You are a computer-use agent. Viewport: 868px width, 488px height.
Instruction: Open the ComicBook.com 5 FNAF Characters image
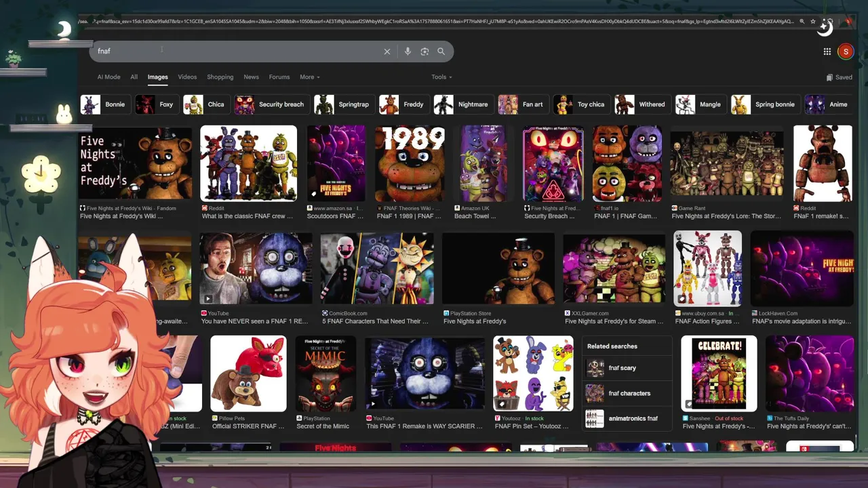pos(377,268)
